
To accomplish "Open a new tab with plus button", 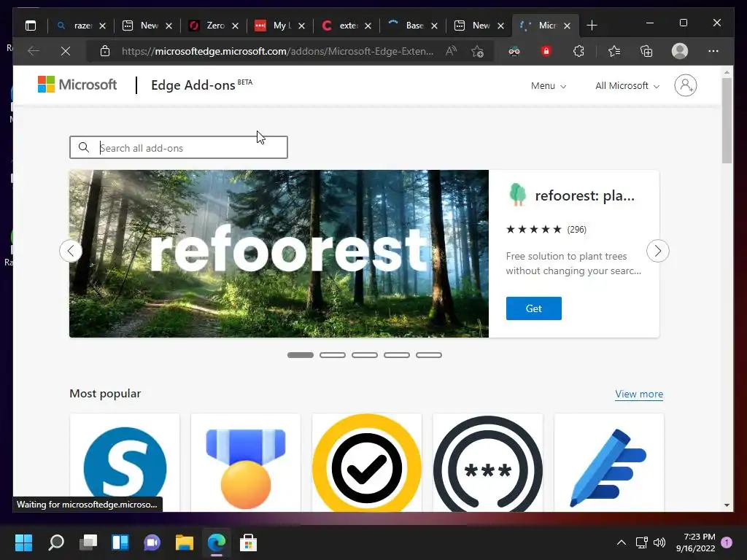I will pyautogui.click(x=592, y=26).
